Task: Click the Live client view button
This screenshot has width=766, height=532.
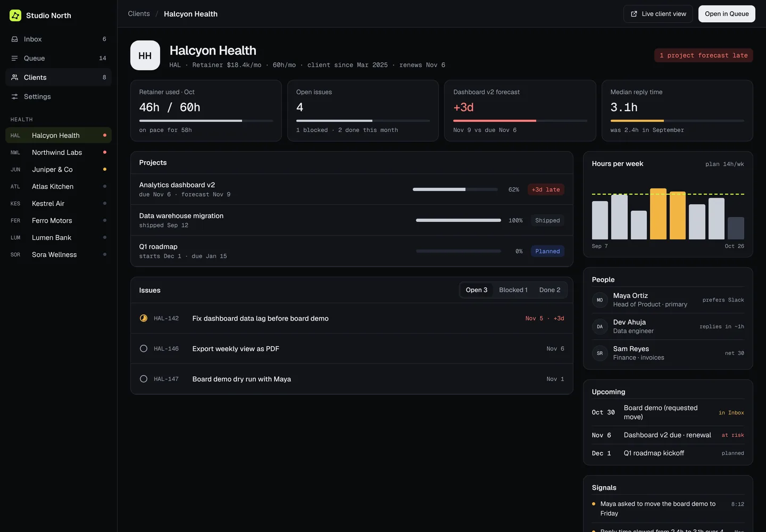Action: click(x=658, y=14)
